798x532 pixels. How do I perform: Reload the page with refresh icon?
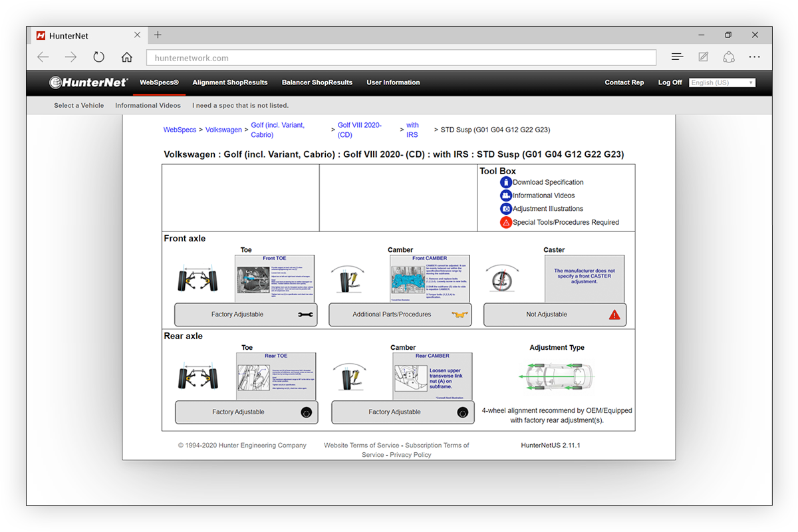click(x=98, y=57)
